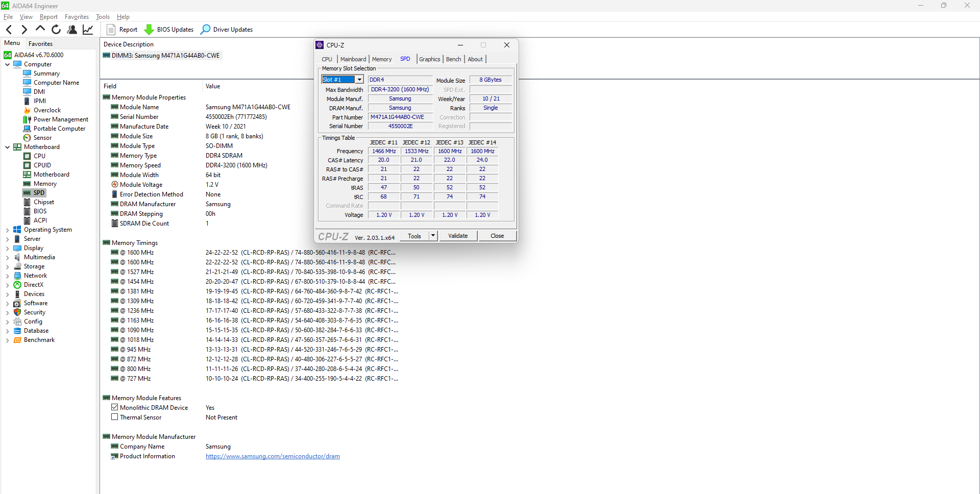Select Summary in the Computer tree

click(x=41, y=73)
